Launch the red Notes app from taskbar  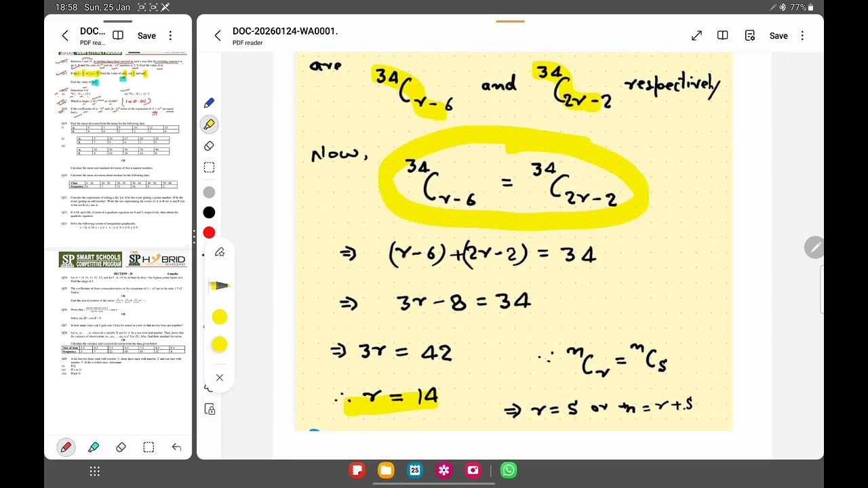click(x=357, y=470)
